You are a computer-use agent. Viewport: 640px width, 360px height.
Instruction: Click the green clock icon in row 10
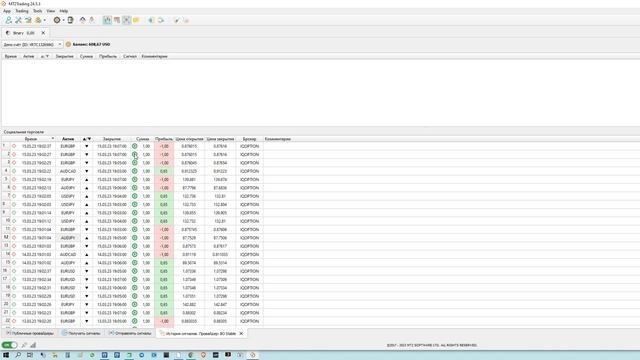point(134,221)
